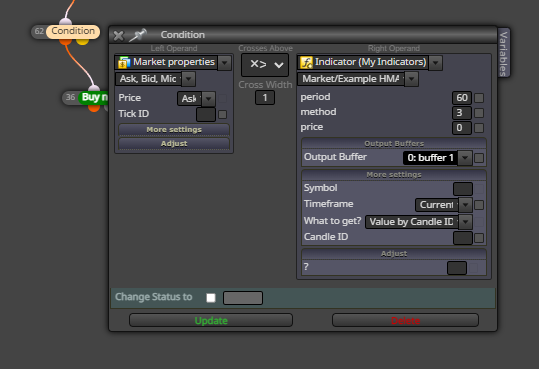This screenshot has width=539, height=369.
Task: Collapse right operand More settings header
Action: 394,175
